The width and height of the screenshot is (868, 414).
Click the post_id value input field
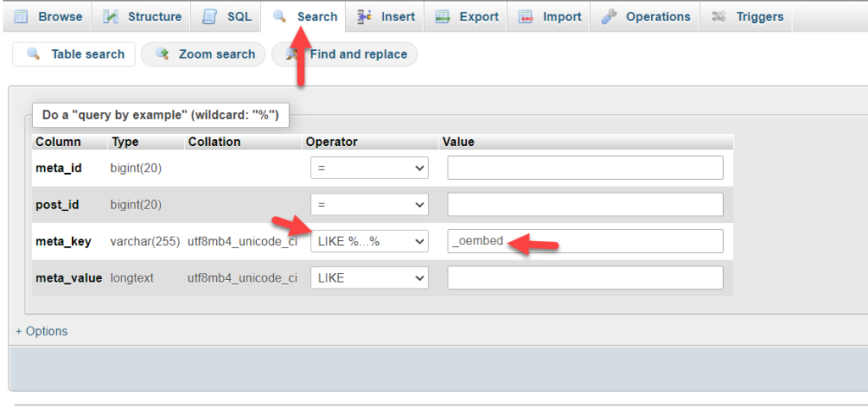click(x=585, y=204)
